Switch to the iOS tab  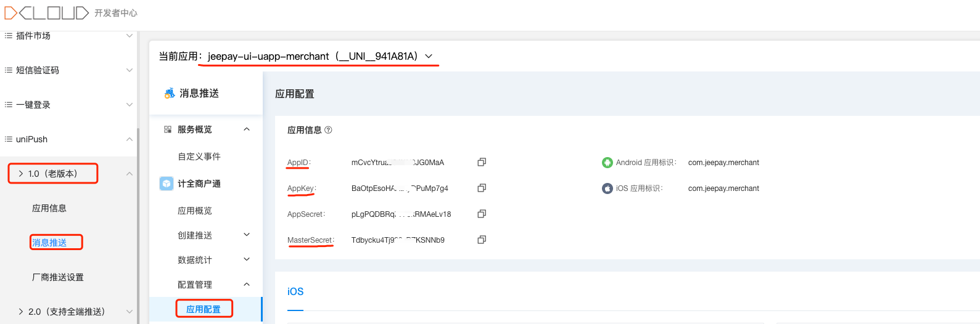(295, 291)
